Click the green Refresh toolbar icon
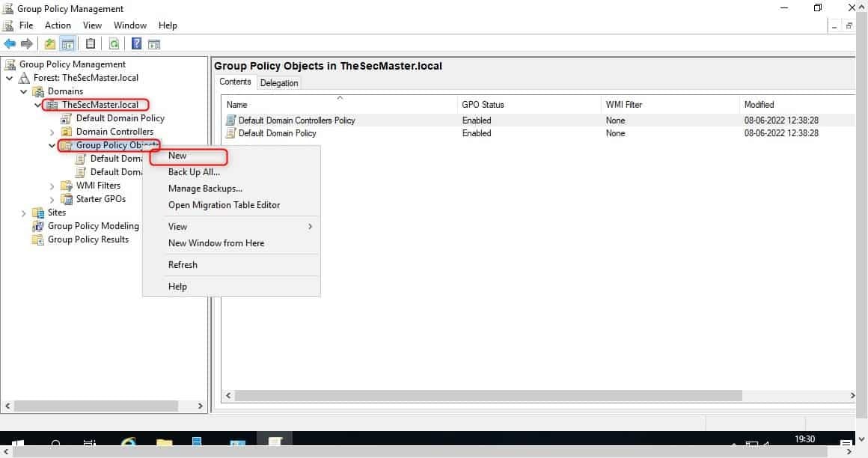Viewport: 868px width, 458px height. [114, 43]
